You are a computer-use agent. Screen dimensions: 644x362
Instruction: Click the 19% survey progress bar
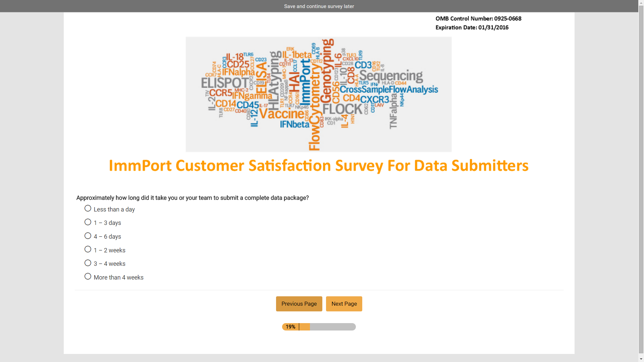319,327
